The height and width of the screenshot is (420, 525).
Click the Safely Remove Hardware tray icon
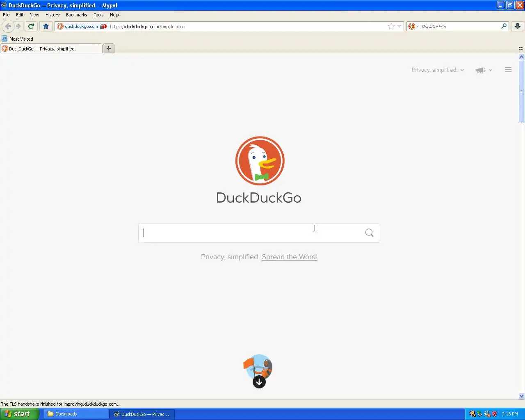click(479, 414)
